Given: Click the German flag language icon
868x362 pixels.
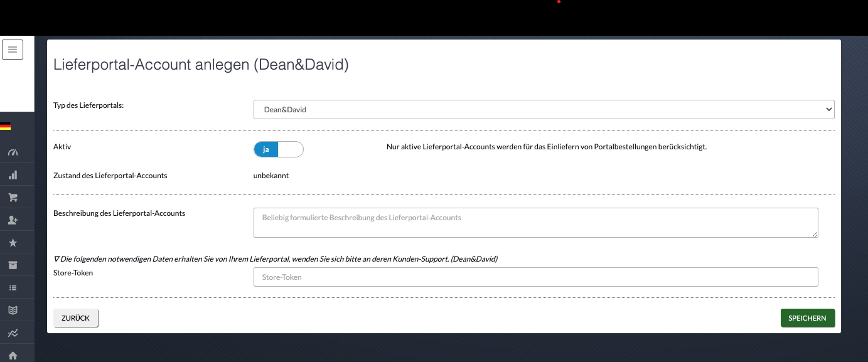Looking at the screenshot, I should point(5,127).
